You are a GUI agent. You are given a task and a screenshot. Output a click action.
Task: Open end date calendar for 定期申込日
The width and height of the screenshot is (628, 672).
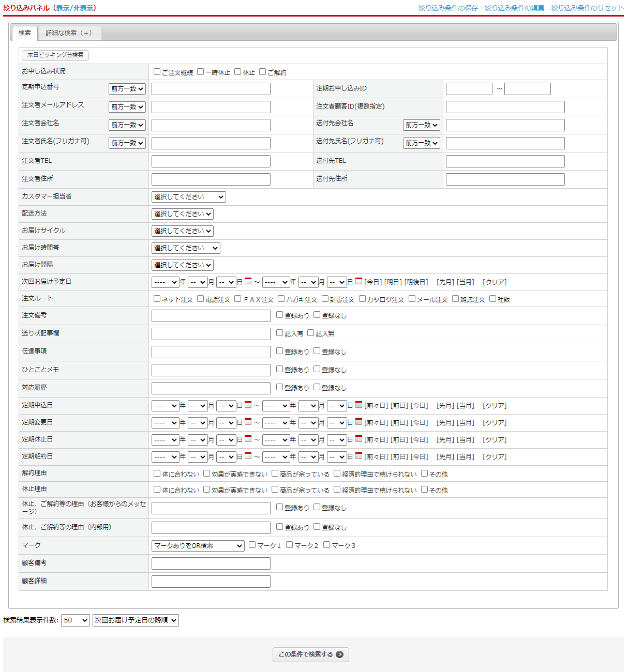(358, 405)
